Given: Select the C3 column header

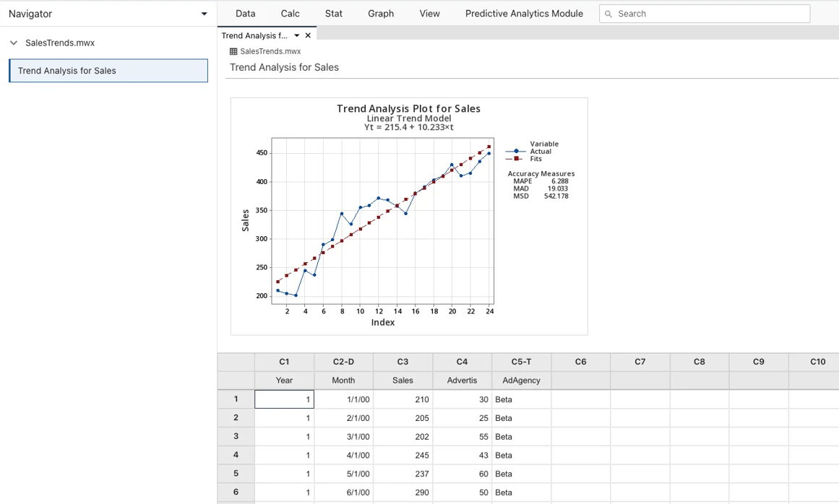Looking at the screenshot, I should (x=403, y=362).
